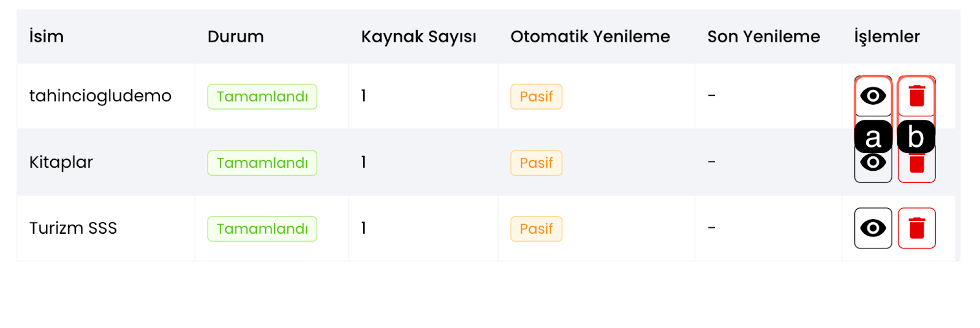This screenshot has height=328, width=980.
Task: Click Tamamlandı status badge for Kitaplar
Action: (262, 163)
